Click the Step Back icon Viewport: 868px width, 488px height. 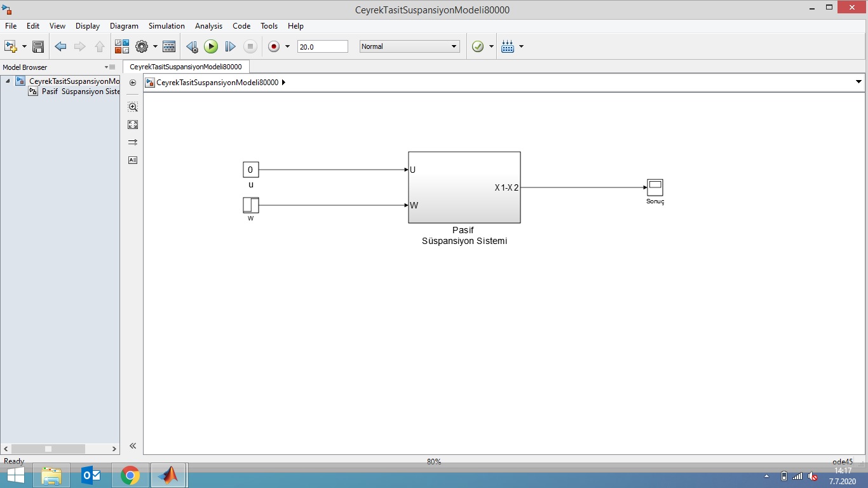192,46
